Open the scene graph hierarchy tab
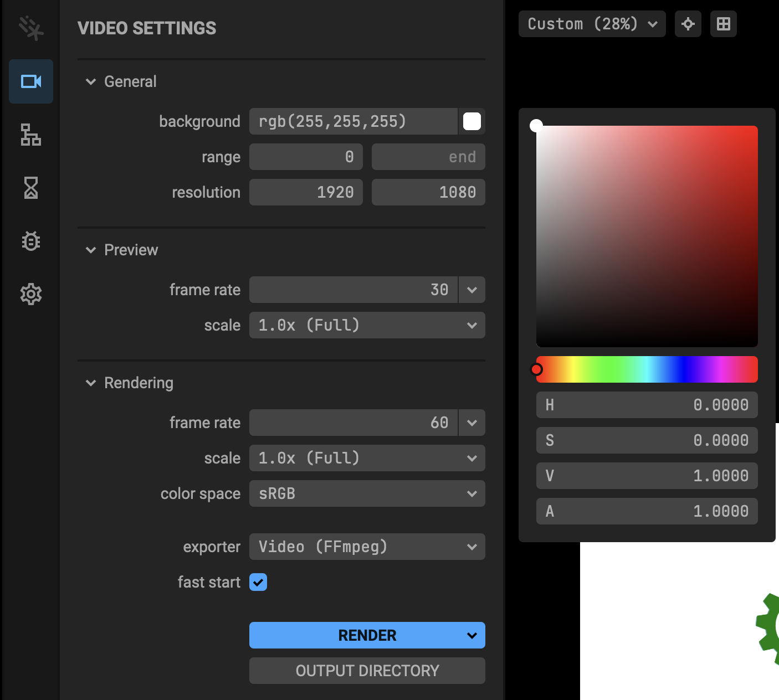779x700 pixels. click(31, 135)
